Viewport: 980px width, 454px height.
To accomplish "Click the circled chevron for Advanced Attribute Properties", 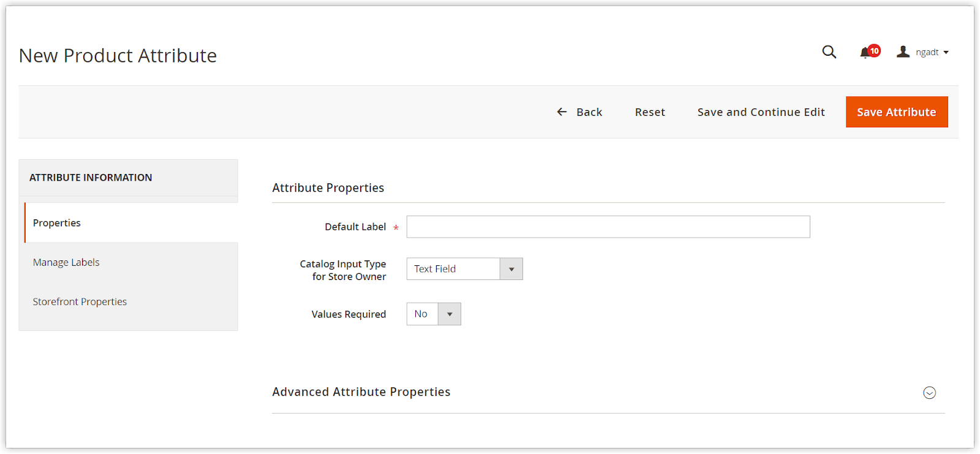I will [929, 393].
